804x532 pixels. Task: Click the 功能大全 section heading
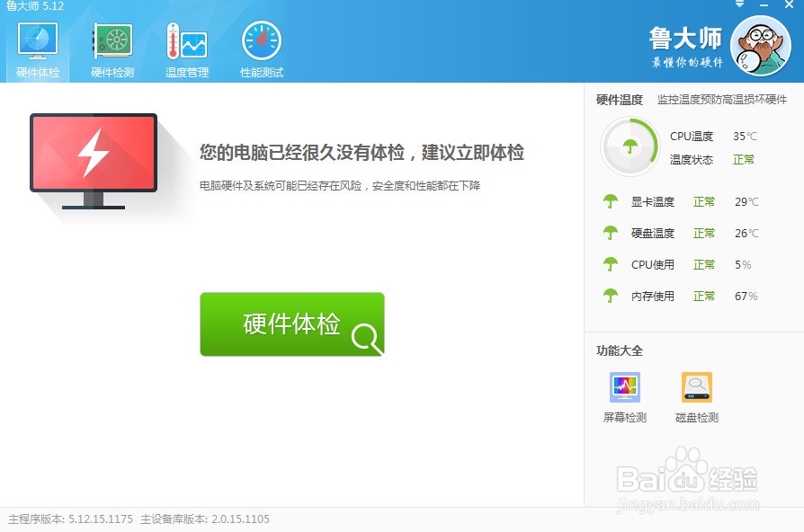point(620,351)
